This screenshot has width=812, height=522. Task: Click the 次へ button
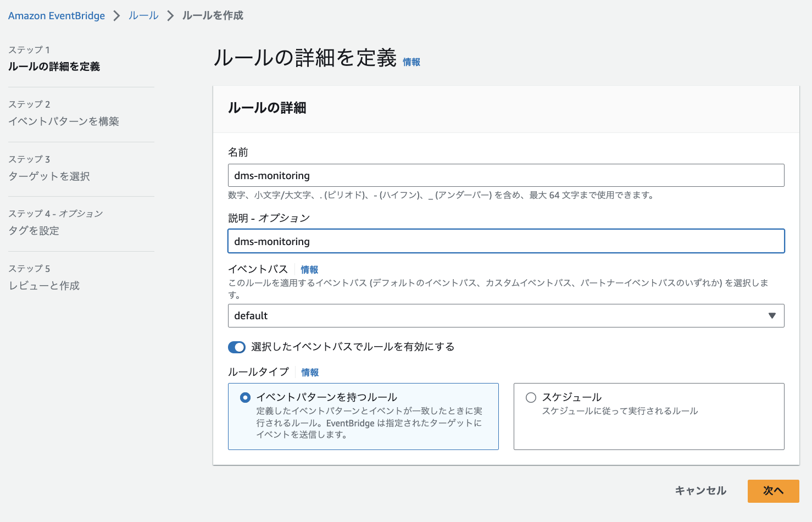coord(774,491)
